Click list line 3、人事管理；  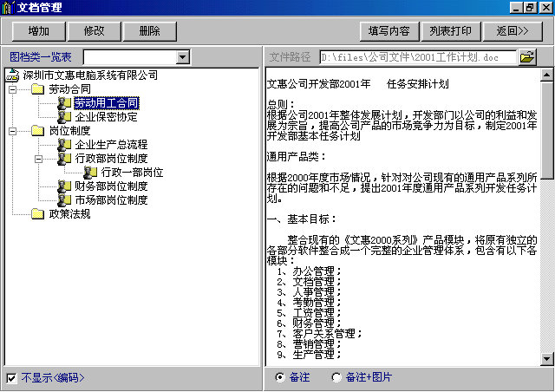(310, 291)
